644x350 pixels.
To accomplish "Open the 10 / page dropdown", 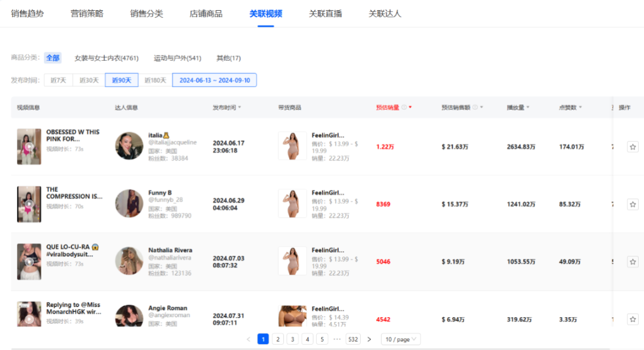I will pyautogui.click(x=400, y=339).
